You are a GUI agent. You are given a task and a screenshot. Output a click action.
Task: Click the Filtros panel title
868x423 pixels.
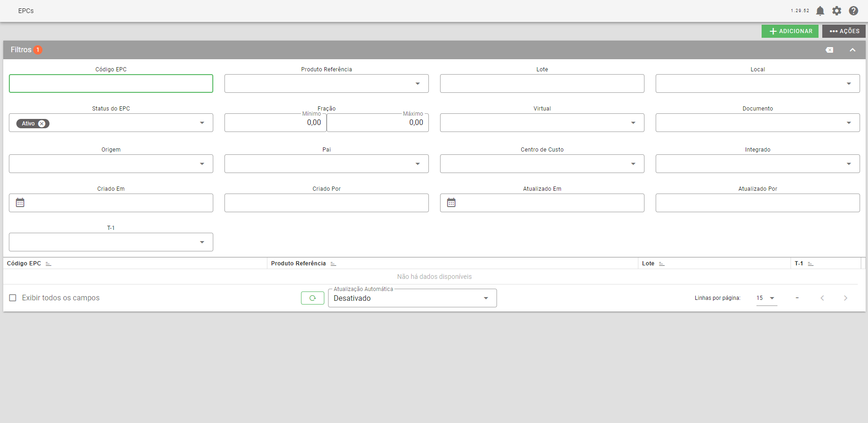21,50
